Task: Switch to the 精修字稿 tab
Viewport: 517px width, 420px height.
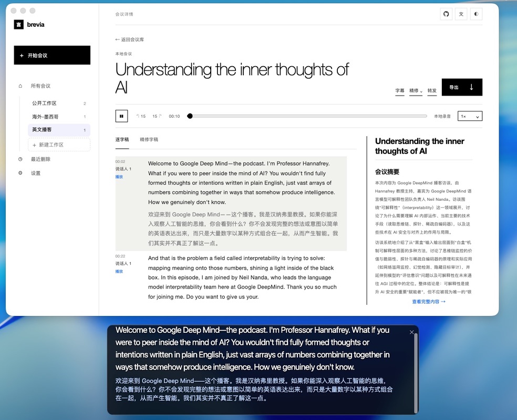Action: click(x=149, y=139)
